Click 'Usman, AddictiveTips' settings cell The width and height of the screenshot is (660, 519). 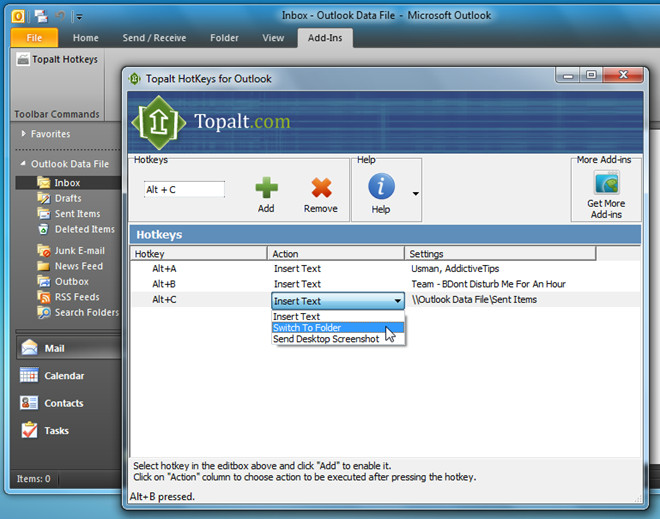point(455,269)
